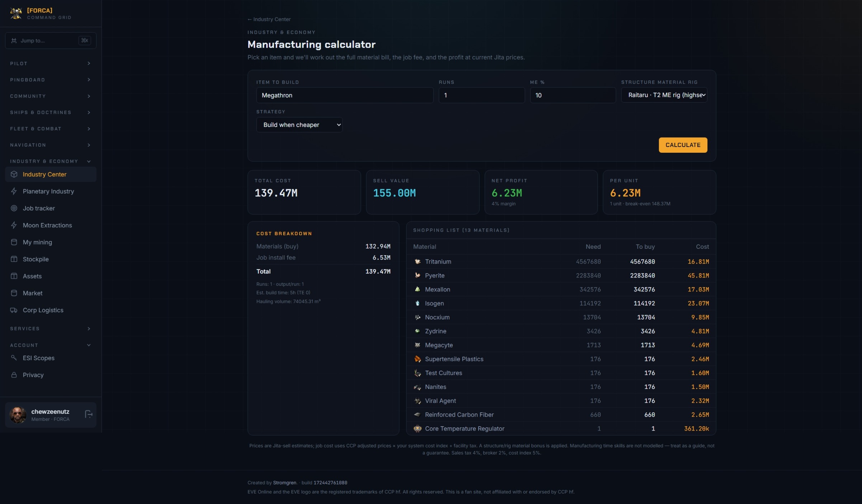
Task: Click the FORCA skull logo icon
Action: pyautogui.click(x=16, y=13)
